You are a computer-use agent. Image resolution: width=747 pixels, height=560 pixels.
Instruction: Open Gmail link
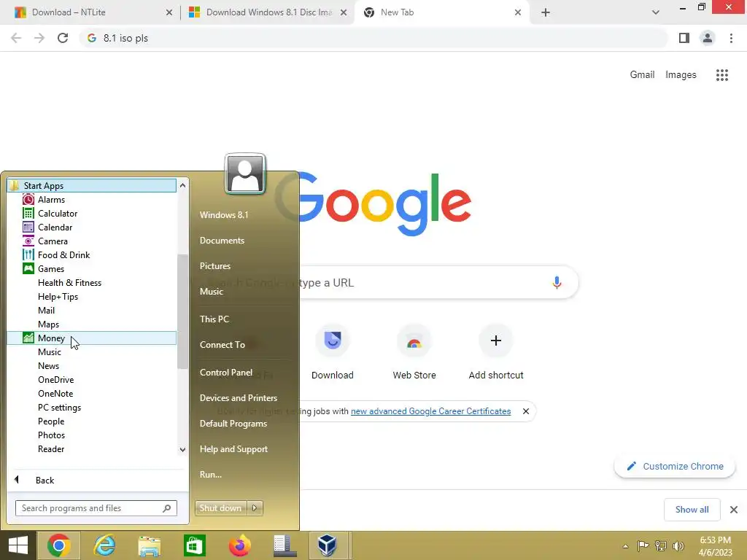coord(642,75)
